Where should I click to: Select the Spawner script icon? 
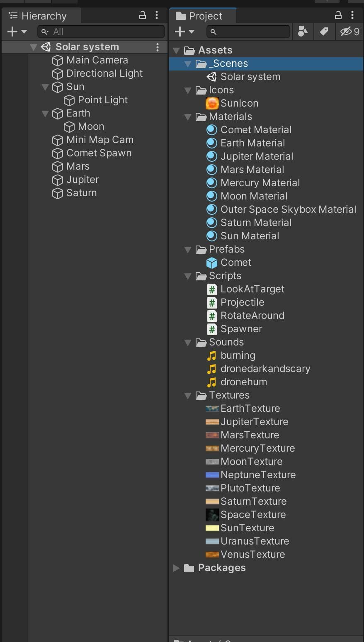tap(212, 329)
